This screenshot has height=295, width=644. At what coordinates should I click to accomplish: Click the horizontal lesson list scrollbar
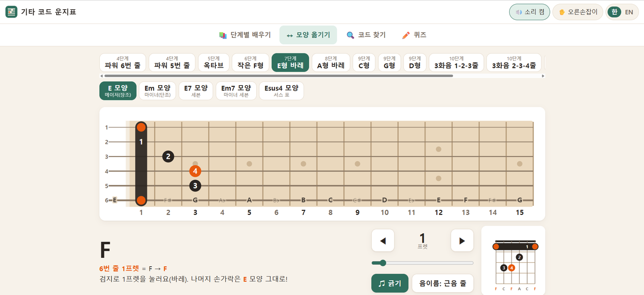(278, 75)
